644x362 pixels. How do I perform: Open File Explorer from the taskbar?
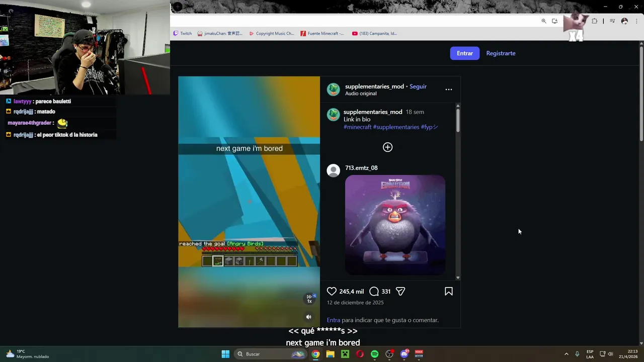click(330, 354)
